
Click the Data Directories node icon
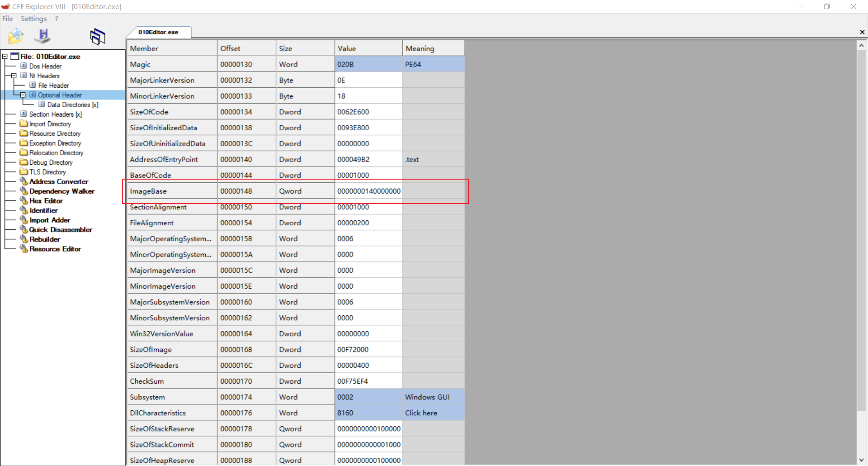pos(42,105)
